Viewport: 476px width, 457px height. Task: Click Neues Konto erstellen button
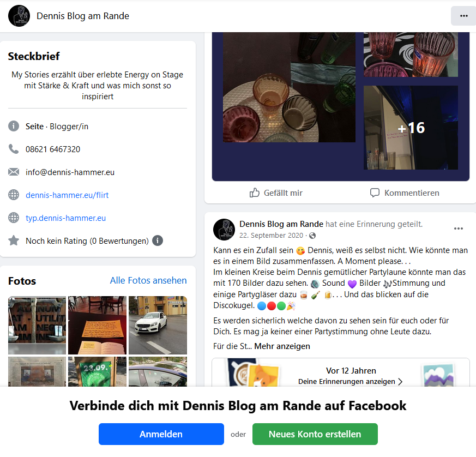pyautogui.click(x=315, y=434)
